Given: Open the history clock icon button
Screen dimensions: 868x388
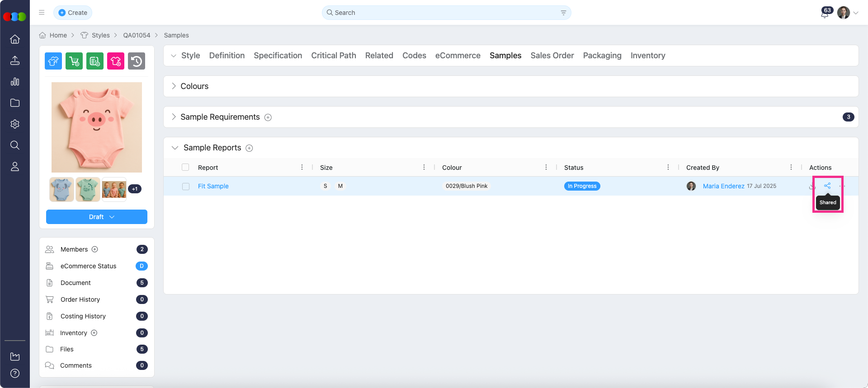Looking at the screenshot, I should pyautogui.click(x=137, y=61).
